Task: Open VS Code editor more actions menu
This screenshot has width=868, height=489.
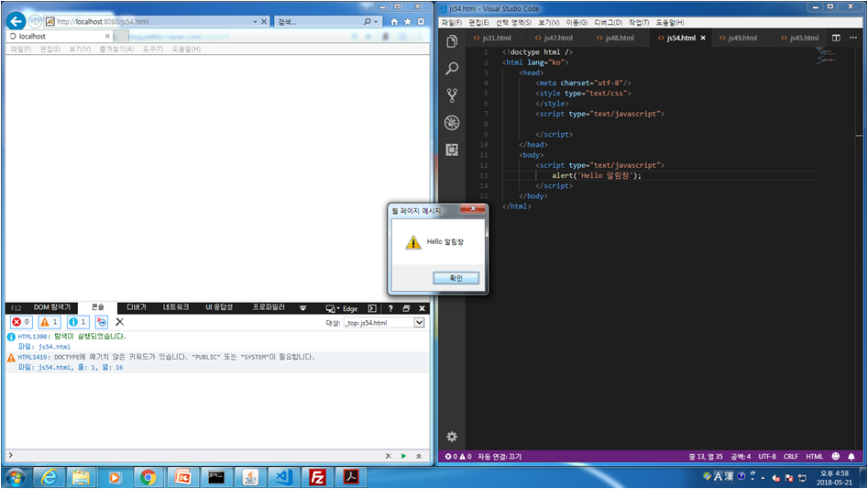Action: click(x=853, y=38)
